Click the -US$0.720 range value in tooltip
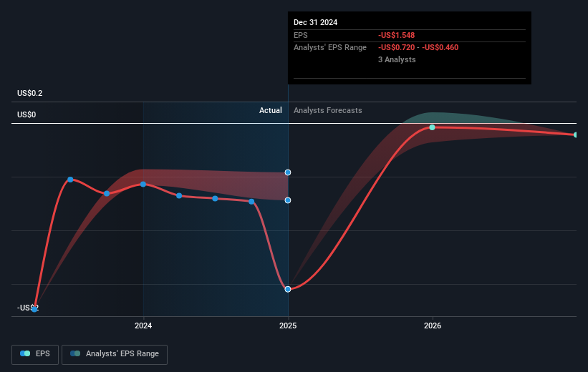The height and width of the screenshot is (372, 588). click(396, 48)
